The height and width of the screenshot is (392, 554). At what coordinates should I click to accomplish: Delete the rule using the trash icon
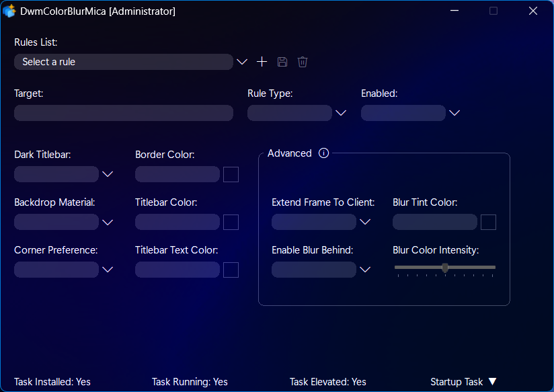(x=303, y=62)
